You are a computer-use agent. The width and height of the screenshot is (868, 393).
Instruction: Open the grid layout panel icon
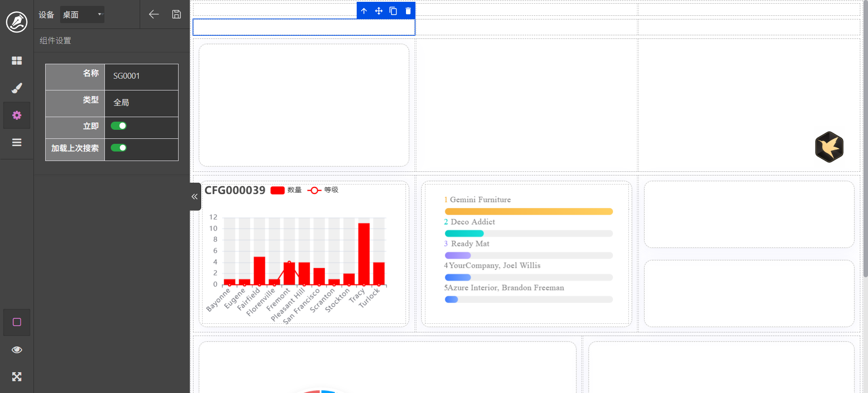[x=17, y=61]
